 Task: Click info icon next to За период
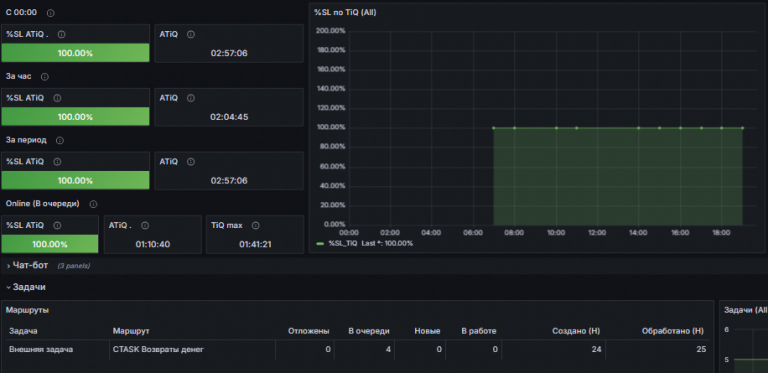pos(60,140)
